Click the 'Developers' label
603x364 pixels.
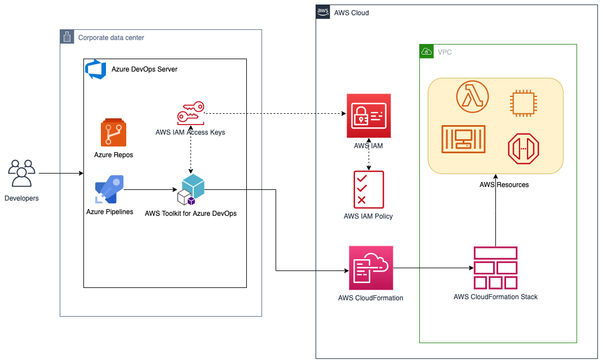coord(21,198)
